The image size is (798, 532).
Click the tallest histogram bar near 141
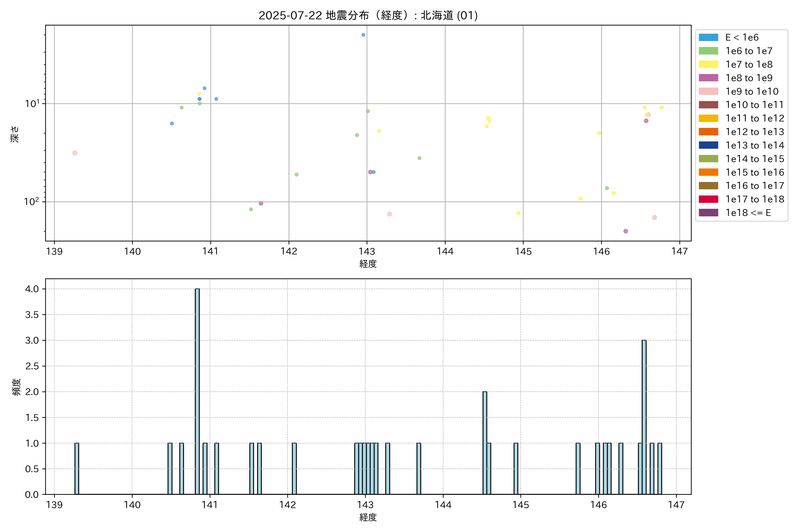pos(197,390)
